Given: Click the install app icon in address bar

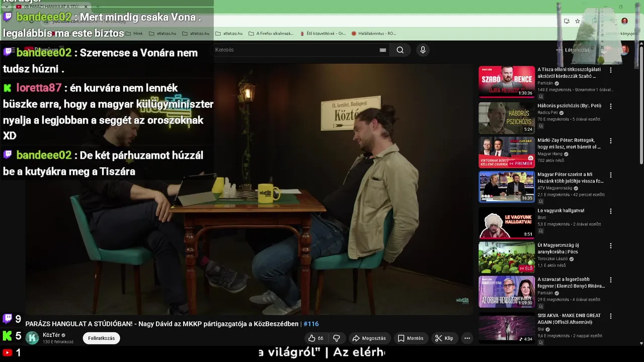Looking at the screenshot, I should [x=567, y=21].
